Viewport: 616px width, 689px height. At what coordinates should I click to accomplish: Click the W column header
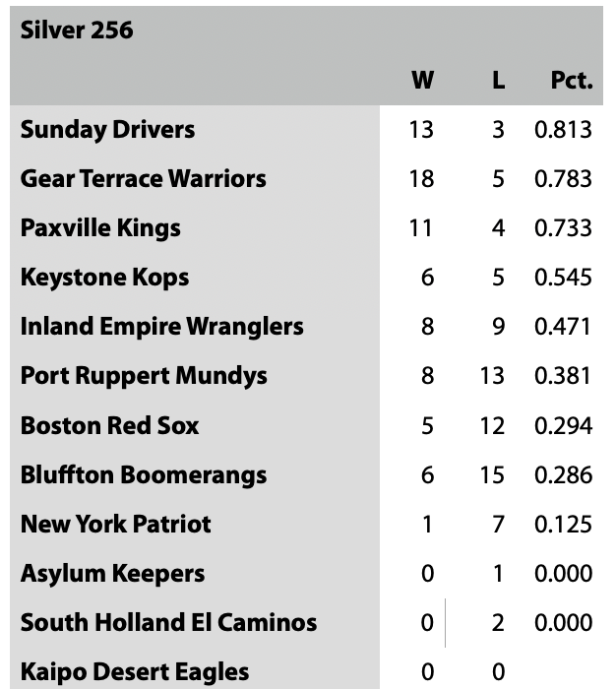[422, 81]
